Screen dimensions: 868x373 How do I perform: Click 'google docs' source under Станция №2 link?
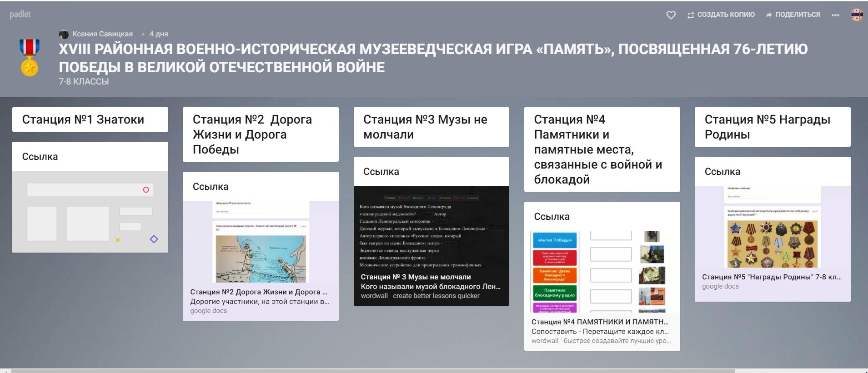tap(209, 311)
